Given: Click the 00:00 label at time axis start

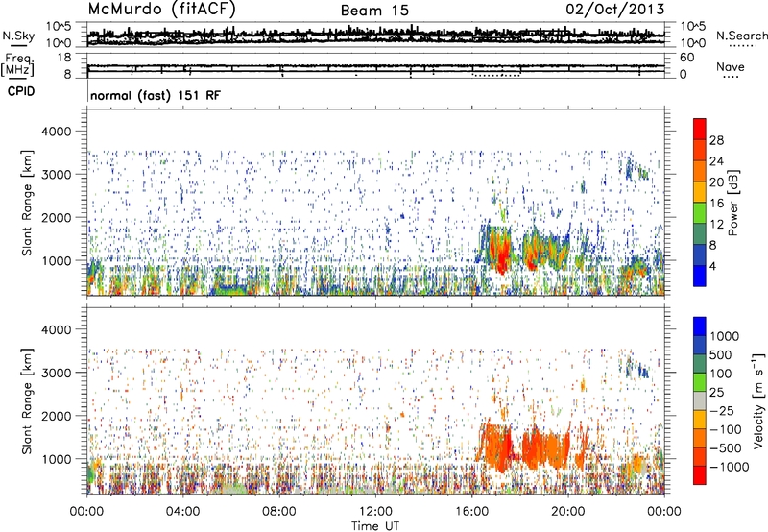Looking at the screenshot, I should pyautogui.click(x=86, y=512).
